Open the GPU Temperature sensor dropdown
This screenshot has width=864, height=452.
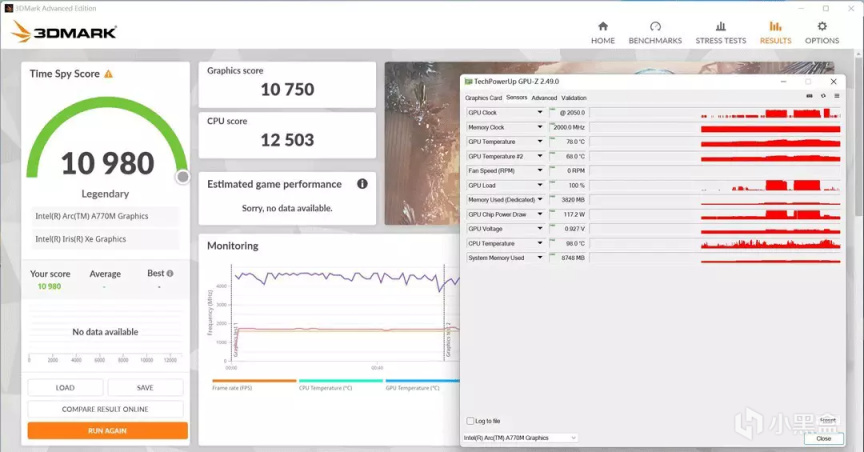pyautogui.click(x=540, y=142)
